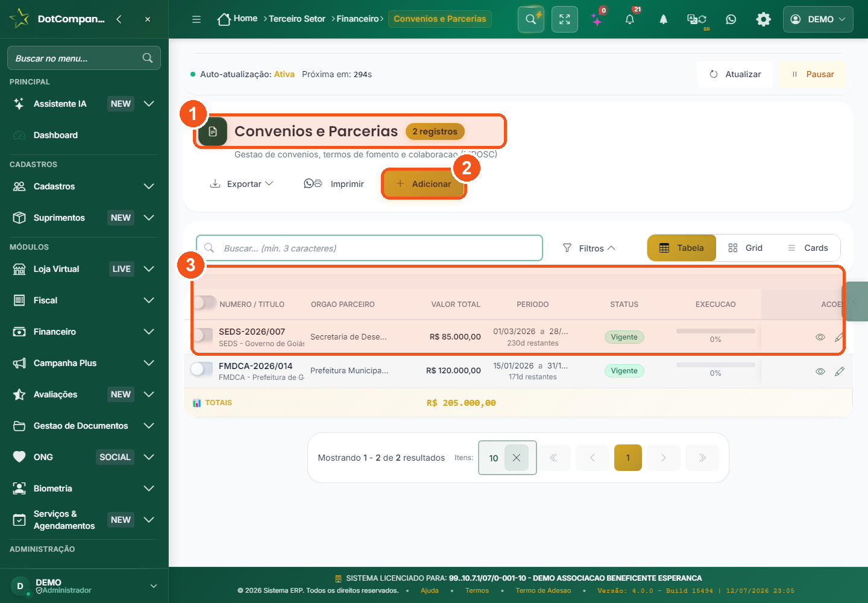868x603 pixels.
Task: Expand the Suprimentos sidebar chevron
Action: [149, 218]
